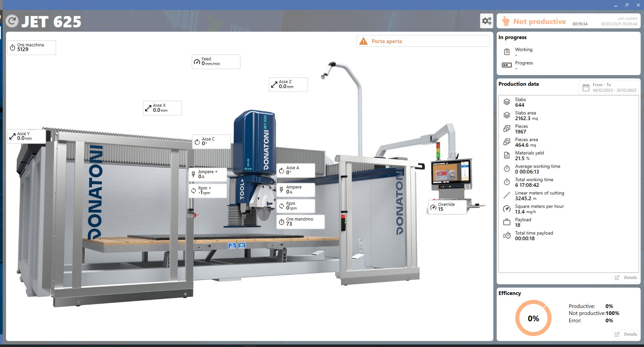Click the Asse A rotation icon
The height and width of the screenshot is (347, 644).
point(282,170)
